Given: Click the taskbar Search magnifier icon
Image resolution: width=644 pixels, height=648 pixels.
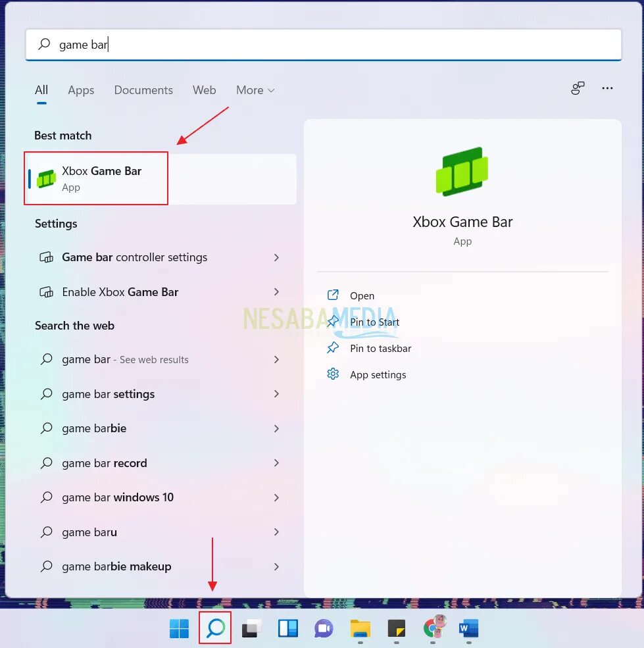Looking at the screenshot, I should click(215, 628).
